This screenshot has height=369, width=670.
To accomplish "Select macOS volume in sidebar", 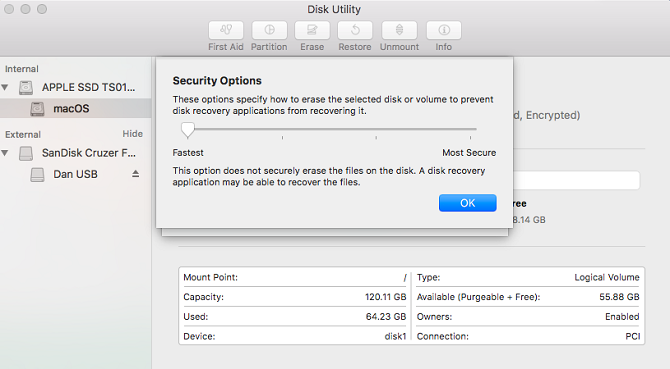I will [75, 108].
